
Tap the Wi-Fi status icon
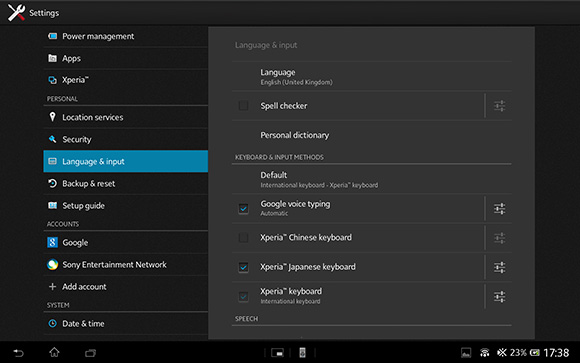click(485, 353)
